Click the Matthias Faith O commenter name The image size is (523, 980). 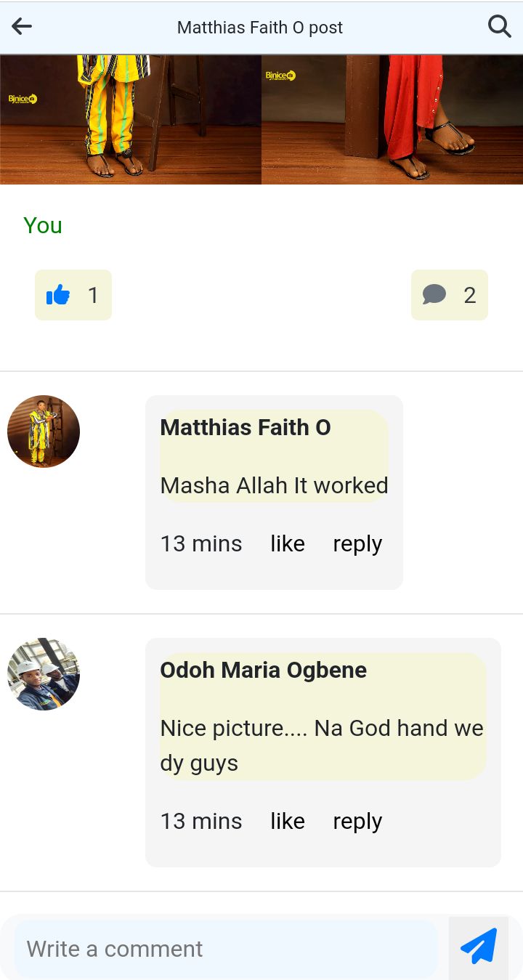click(246, 427)
